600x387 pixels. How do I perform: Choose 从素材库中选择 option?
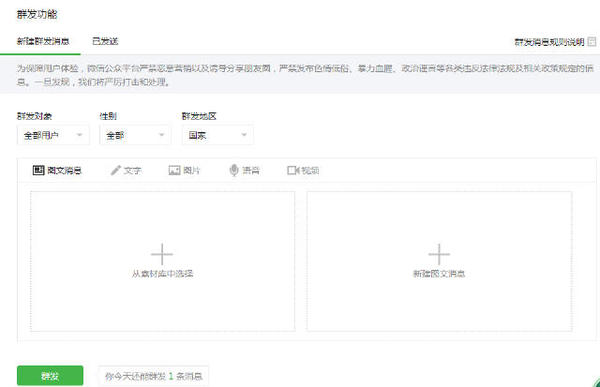163,261
